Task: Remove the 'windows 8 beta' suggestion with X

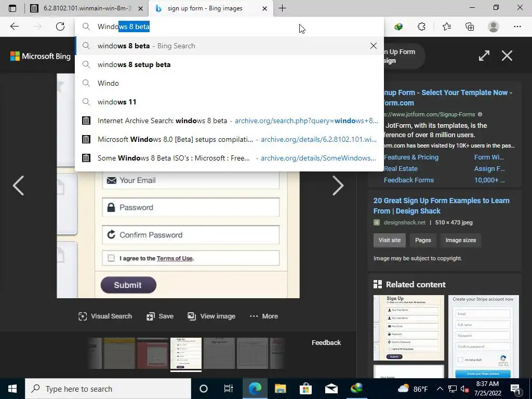Action: (x=373, y=46)
